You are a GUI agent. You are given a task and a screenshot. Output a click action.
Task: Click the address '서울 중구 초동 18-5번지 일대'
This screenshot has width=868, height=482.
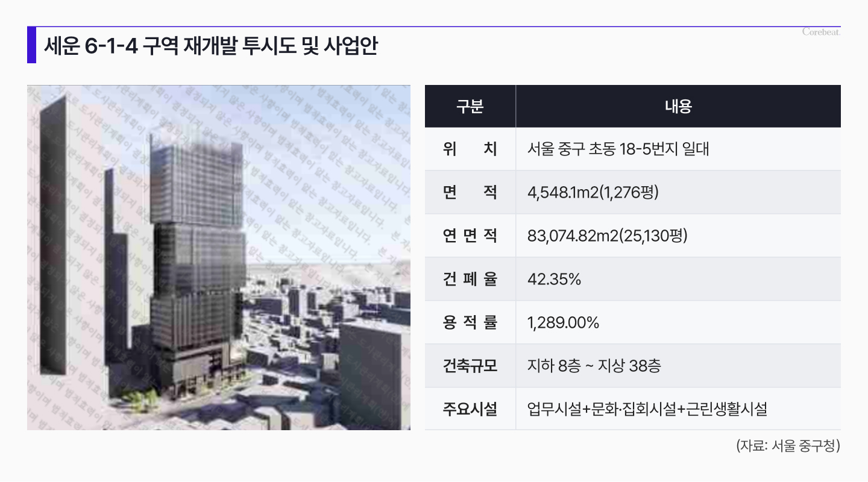point(618,149)
